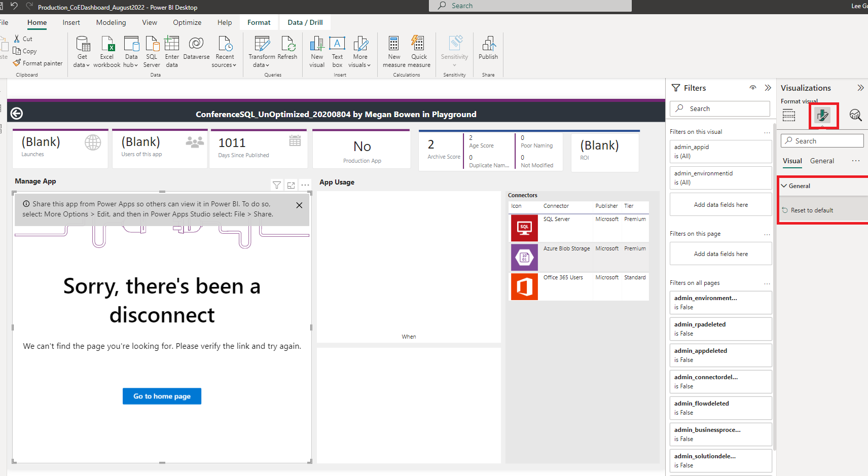This screenshot has width=868, height=476.
Task: Publish the report
Action: [488, 51]
